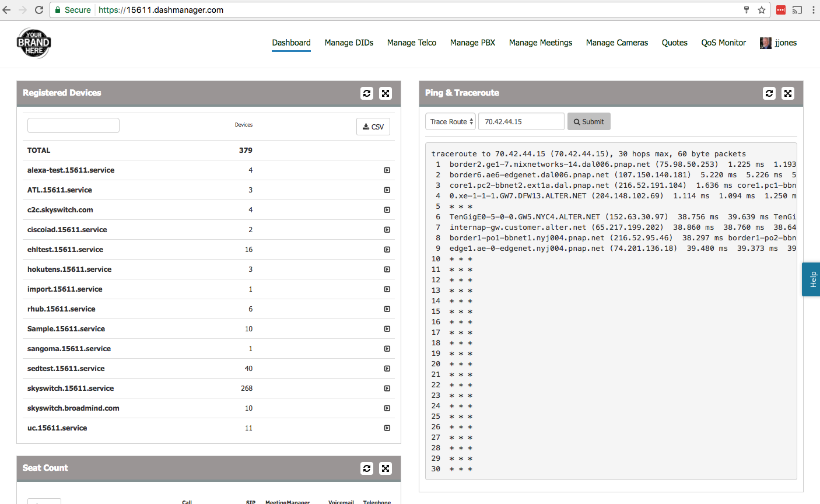
Task: Open device count link for import.15611.service
Action: coord(250,289)
